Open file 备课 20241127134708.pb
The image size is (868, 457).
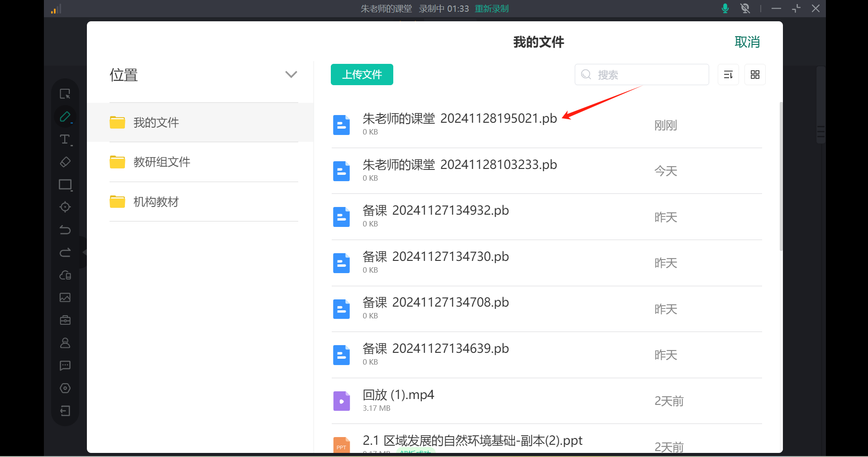pyautogui.click(x=547, y=309)
